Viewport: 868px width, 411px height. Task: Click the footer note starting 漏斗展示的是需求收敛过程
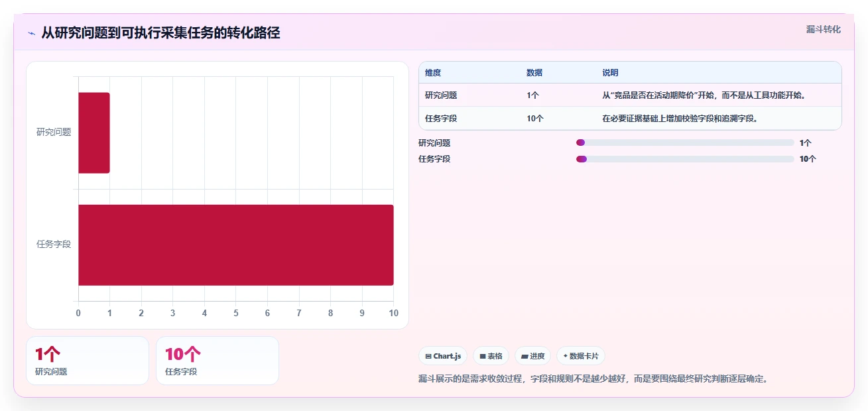tap(593, 379)
